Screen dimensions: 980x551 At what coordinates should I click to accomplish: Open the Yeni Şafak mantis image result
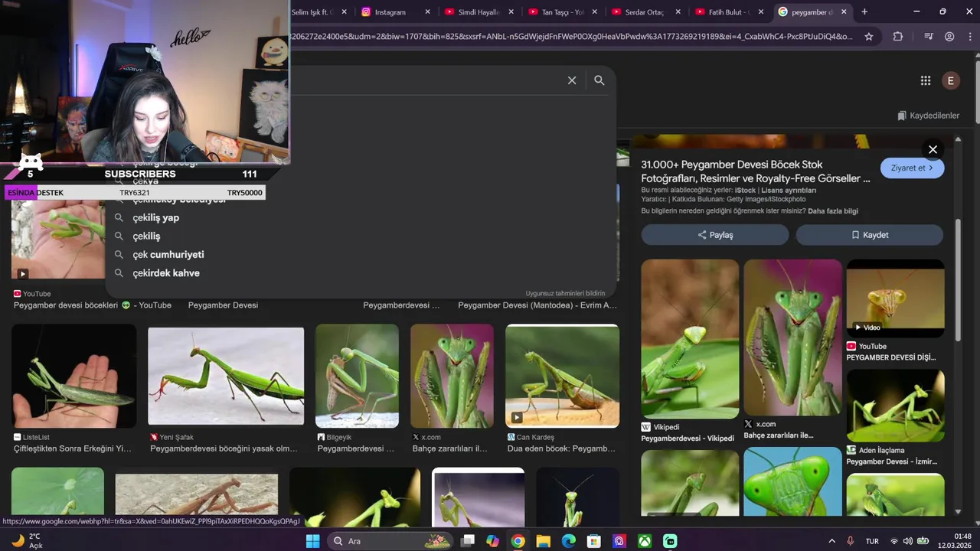[x=226, y=376]
